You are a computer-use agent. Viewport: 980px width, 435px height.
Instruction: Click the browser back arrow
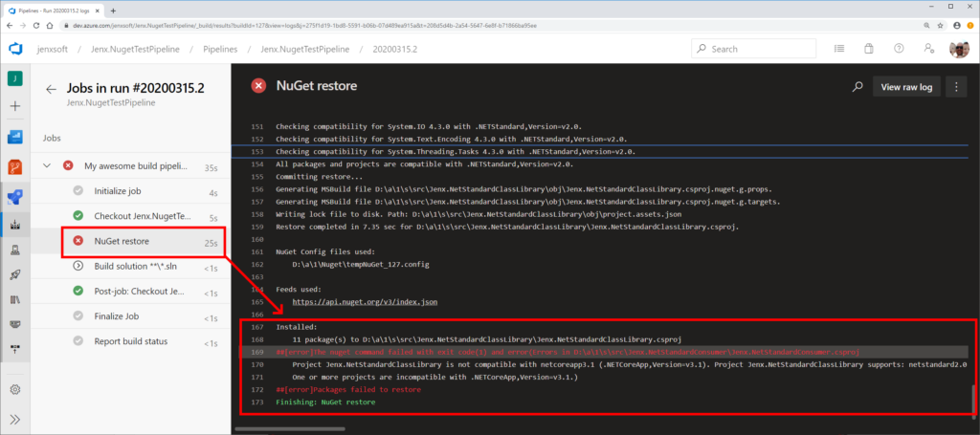coord(10,26)
